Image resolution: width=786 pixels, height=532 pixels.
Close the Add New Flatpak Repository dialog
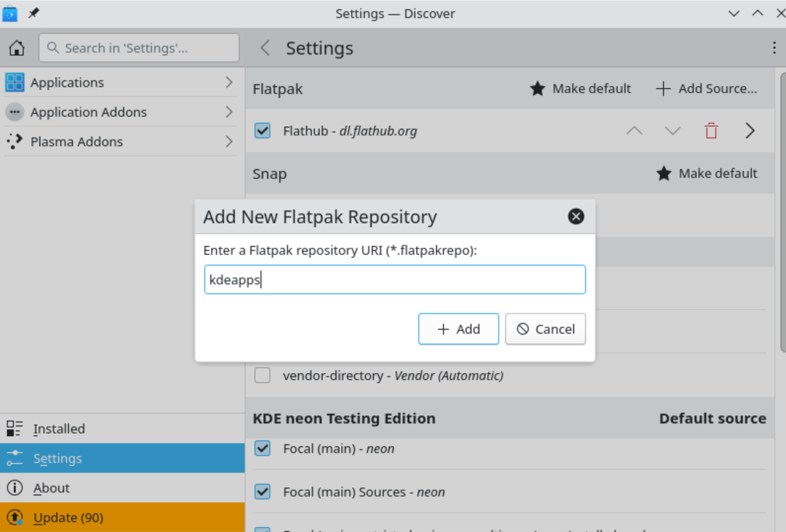[576, 216]
